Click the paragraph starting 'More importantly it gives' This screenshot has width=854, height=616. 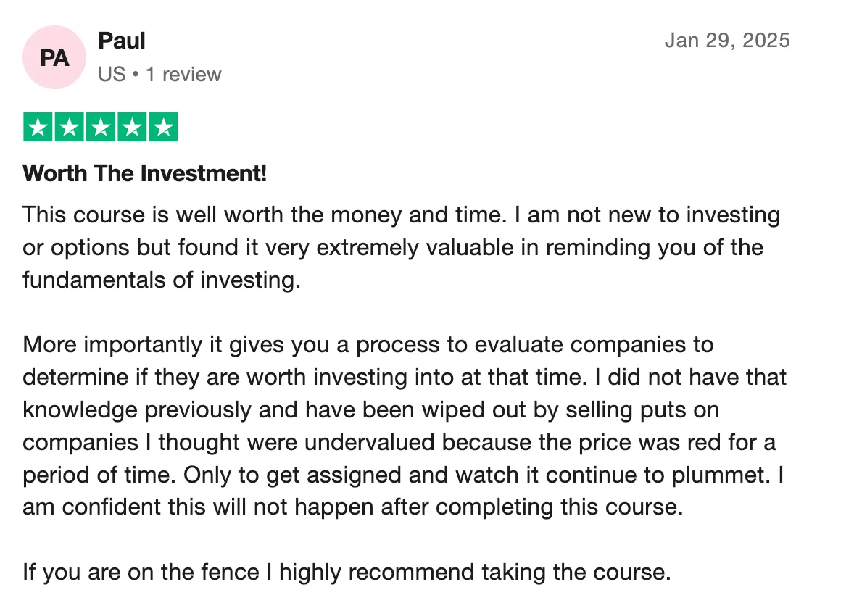405,426
